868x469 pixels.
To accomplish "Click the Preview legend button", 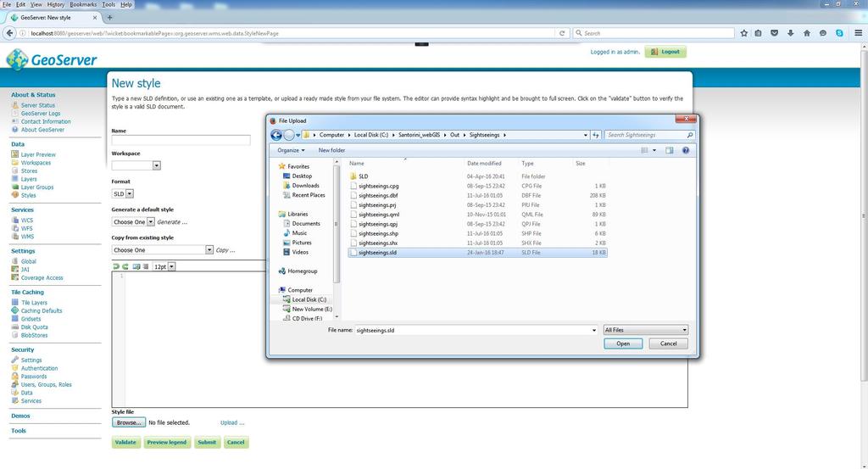I will [x=167, y=443].
